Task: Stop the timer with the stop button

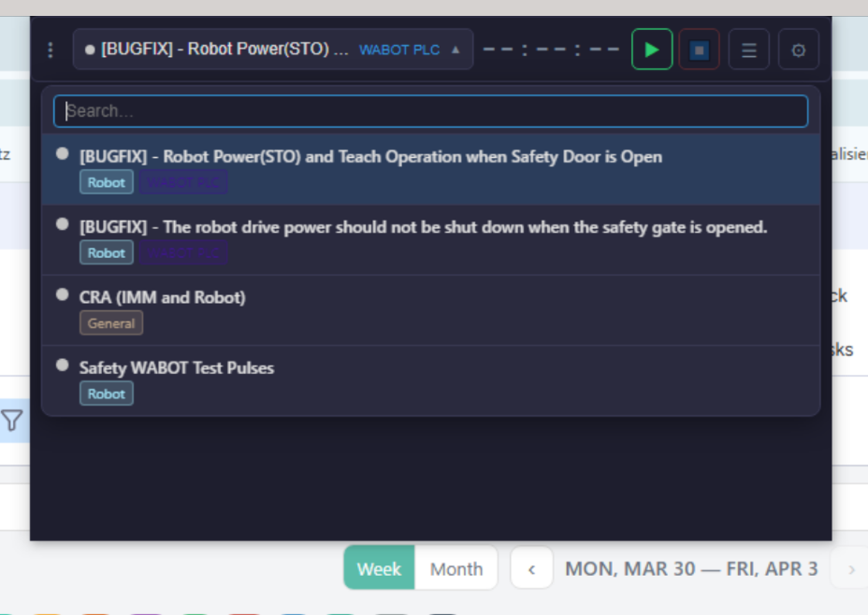Action: coord(699,50)
